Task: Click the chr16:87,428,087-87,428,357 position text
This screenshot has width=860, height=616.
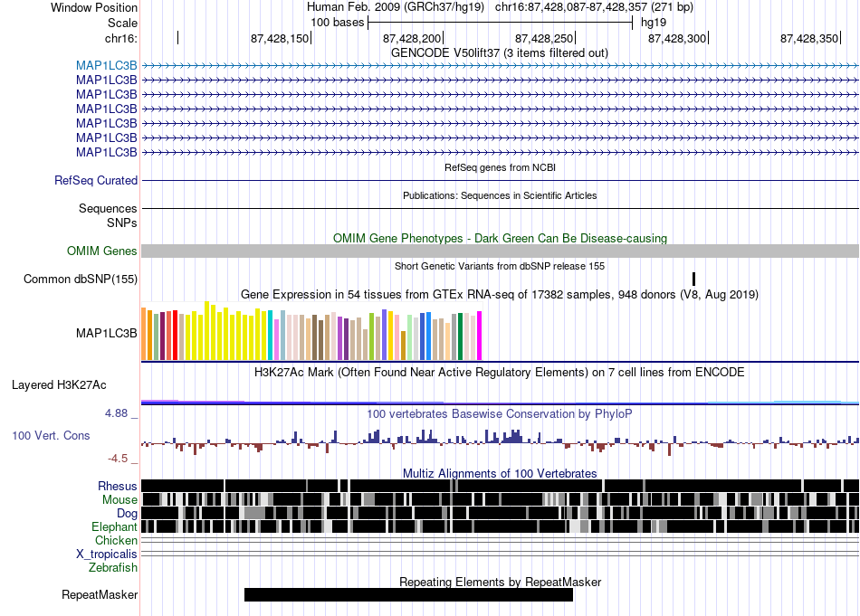Action: coord(594,7)
